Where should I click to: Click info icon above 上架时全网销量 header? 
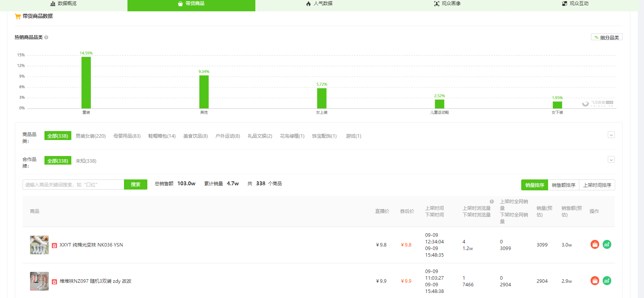[492, 202]
